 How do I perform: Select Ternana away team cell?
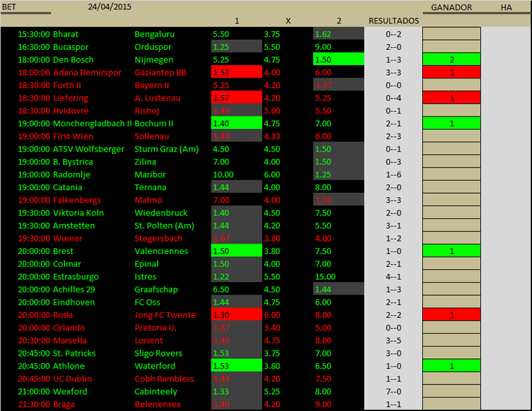click(150, 188)
